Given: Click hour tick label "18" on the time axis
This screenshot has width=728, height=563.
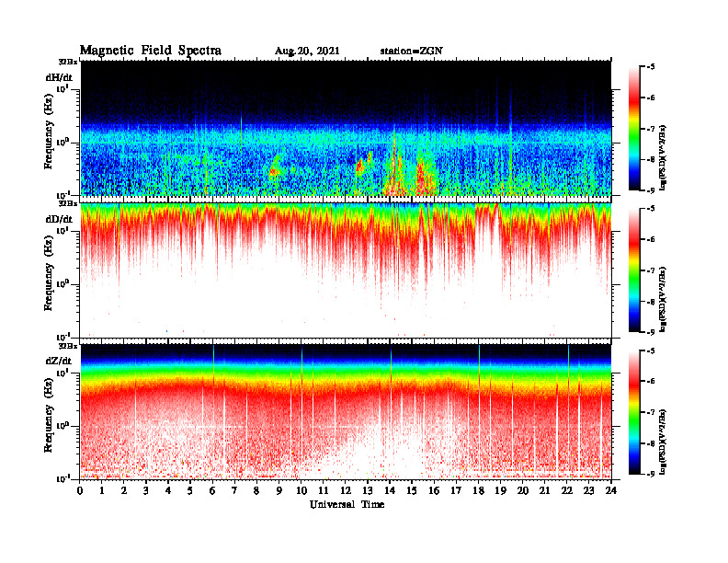Looking at the screenshot, I should coord(478,490).
